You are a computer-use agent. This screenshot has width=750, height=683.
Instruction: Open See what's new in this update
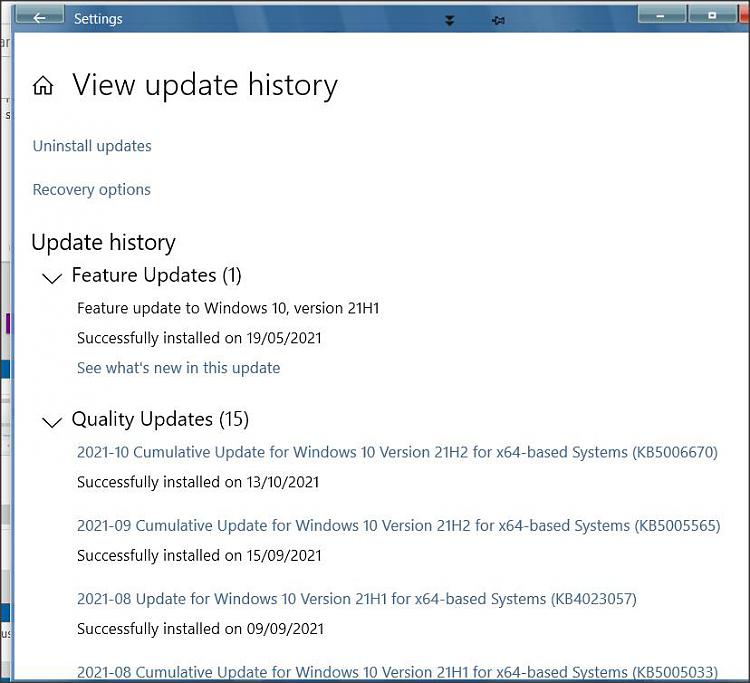(178, 368)
